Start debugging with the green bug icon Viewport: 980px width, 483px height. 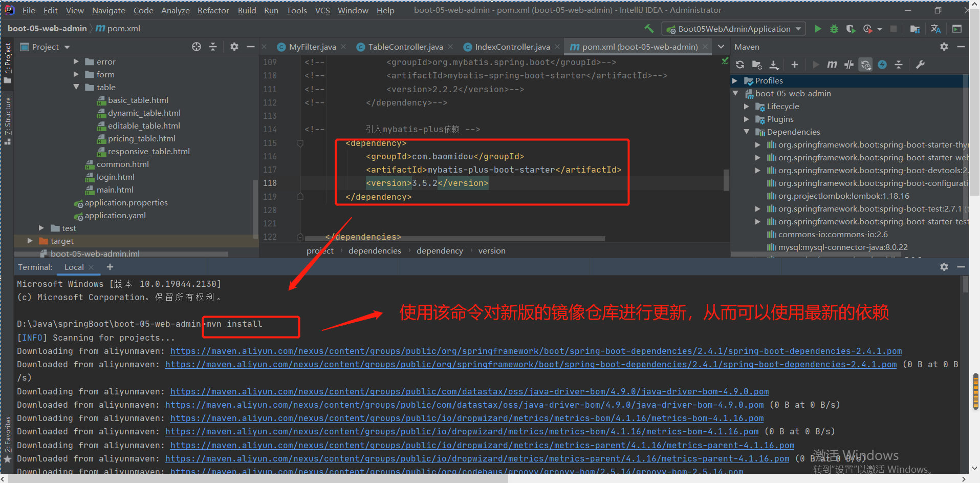point(834,29)
